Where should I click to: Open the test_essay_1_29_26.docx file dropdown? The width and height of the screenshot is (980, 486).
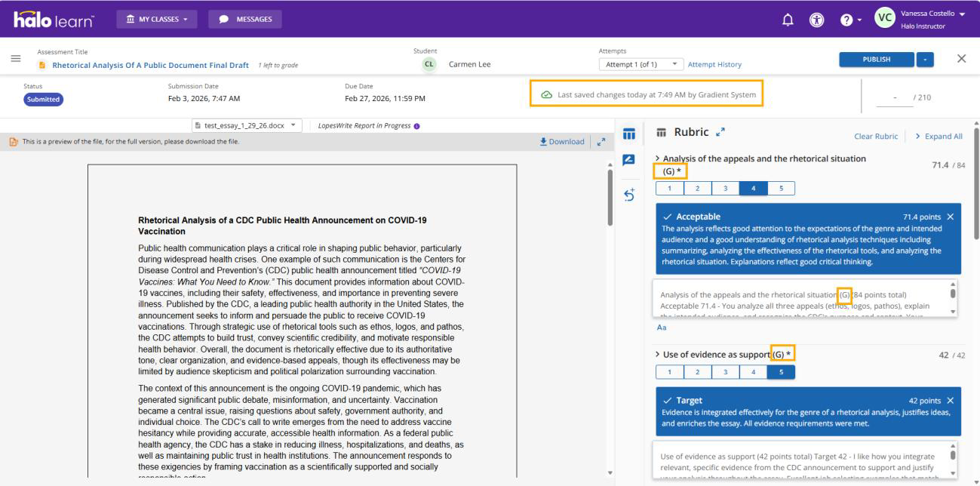coord(247,125)
